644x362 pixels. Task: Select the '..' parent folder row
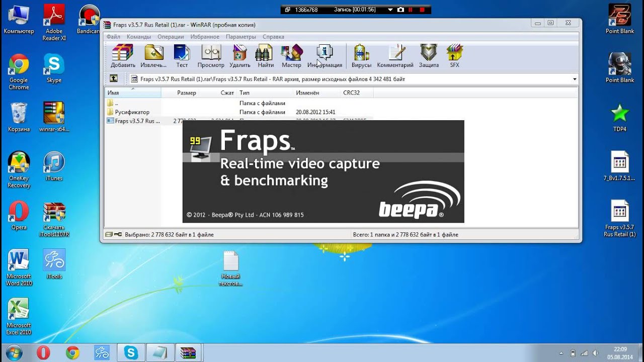pyautogui.click(x=239, y=103)
